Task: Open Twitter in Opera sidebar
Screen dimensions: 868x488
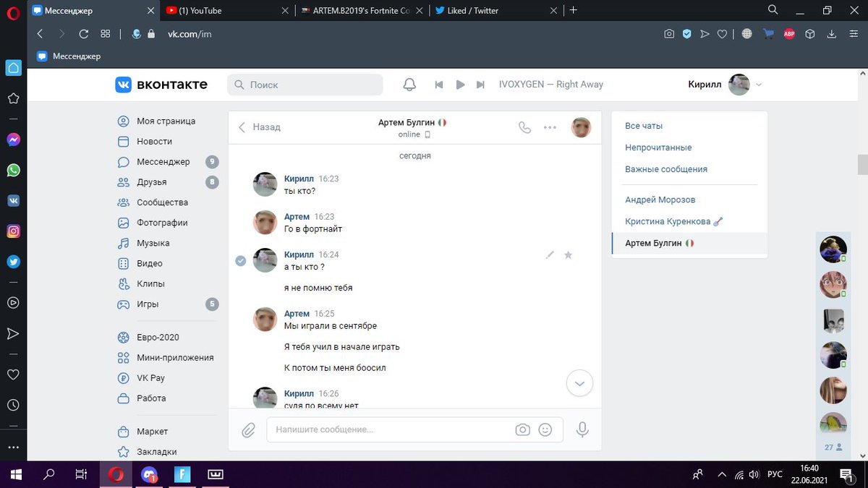Action: pyautogui.click(x=13, y=262)
